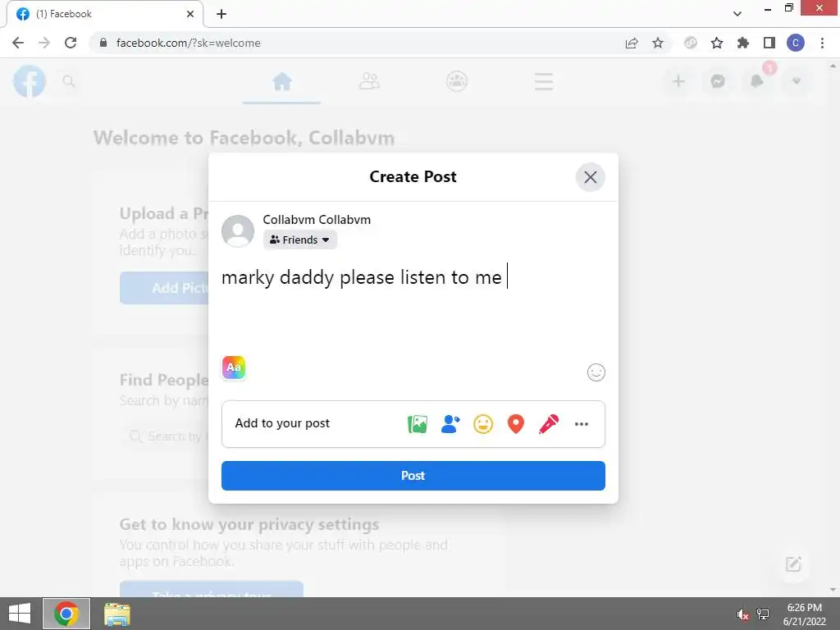This screenshot has width=840, height=630.
Task: Choose a colorful Aa post background
Action: click(234, 367)
